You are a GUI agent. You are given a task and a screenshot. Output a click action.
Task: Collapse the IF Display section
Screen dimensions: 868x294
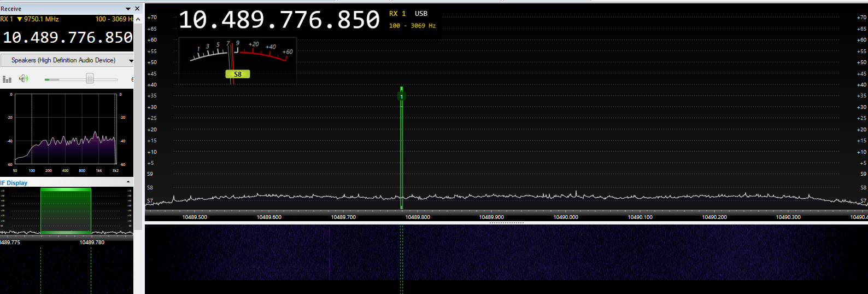[128, 182]
